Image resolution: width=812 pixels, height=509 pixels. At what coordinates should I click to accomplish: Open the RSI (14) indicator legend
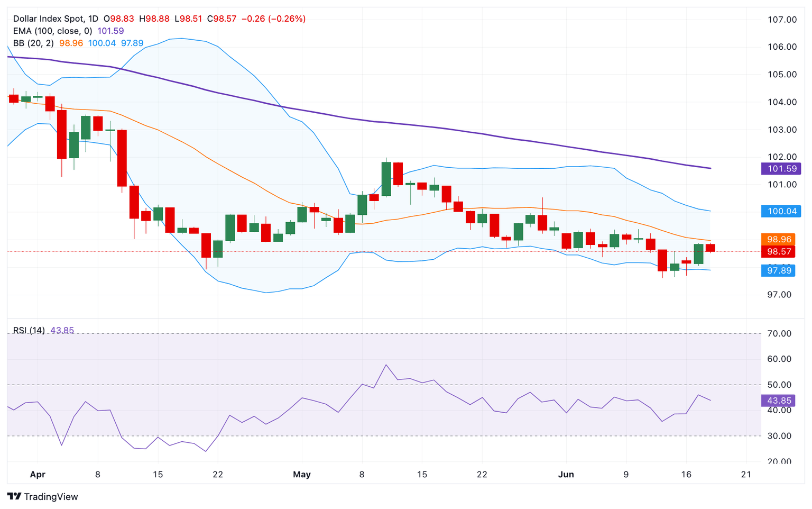[x=29, y=330]
